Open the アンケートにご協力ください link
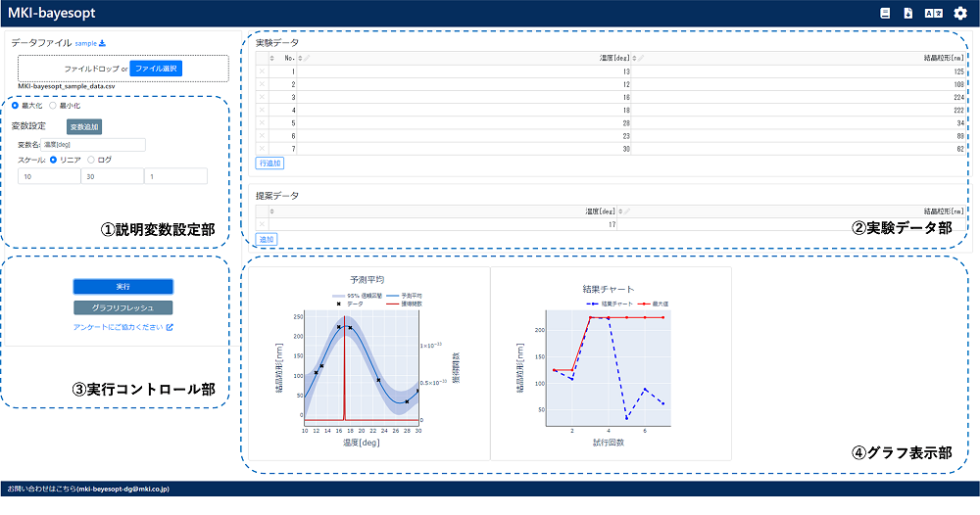The height and width of the screenshot is (515, 980). [119, 327]
